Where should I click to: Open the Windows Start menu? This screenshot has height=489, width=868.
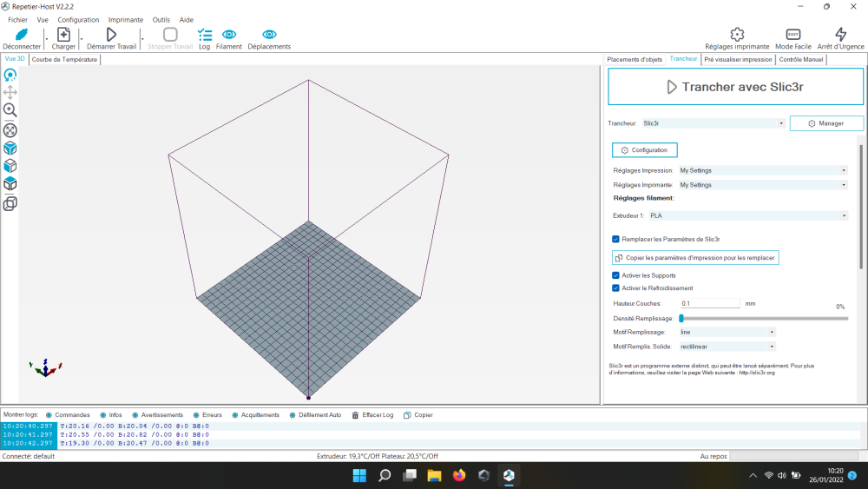coord(360,475)
